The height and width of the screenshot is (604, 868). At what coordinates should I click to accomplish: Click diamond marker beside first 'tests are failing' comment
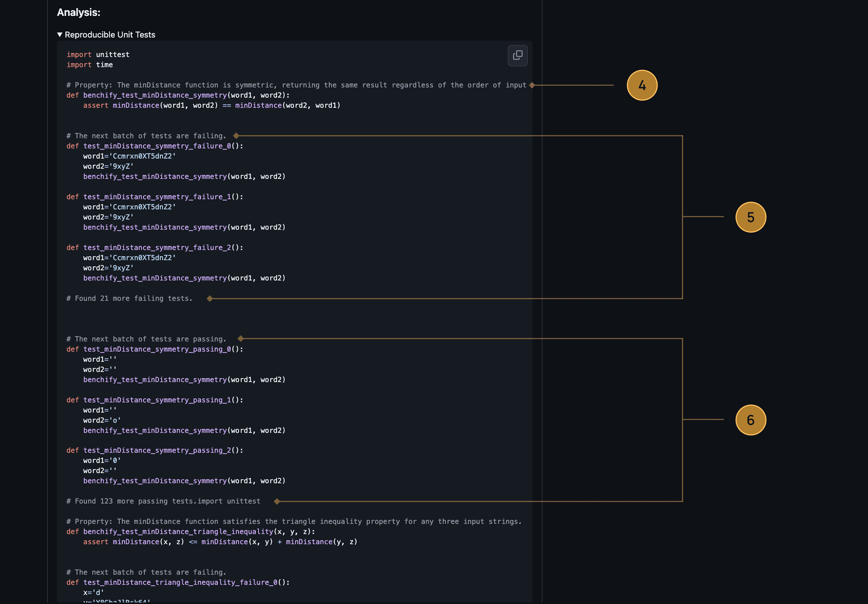coord(236,136)
